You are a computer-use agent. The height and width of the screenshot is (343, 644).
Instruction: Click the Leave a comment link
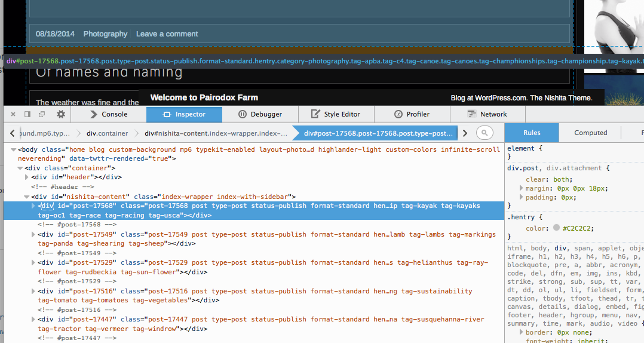(167, 34)
